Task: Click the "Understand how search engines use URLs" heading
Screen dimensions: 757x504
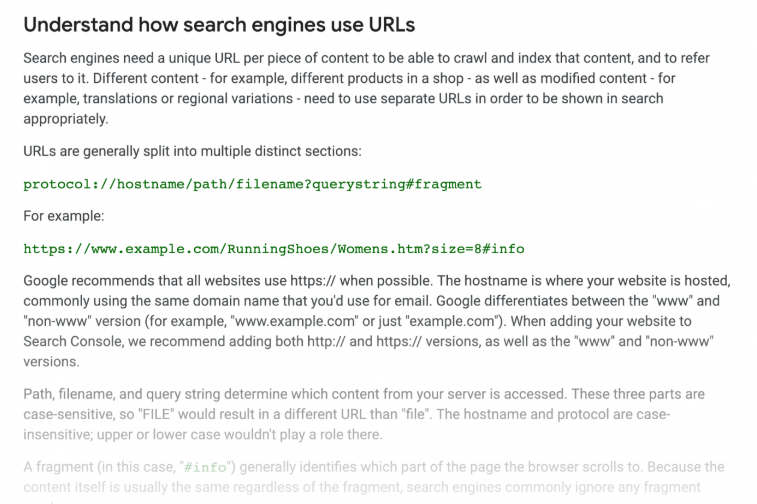Action: click(x=219, y=25)
